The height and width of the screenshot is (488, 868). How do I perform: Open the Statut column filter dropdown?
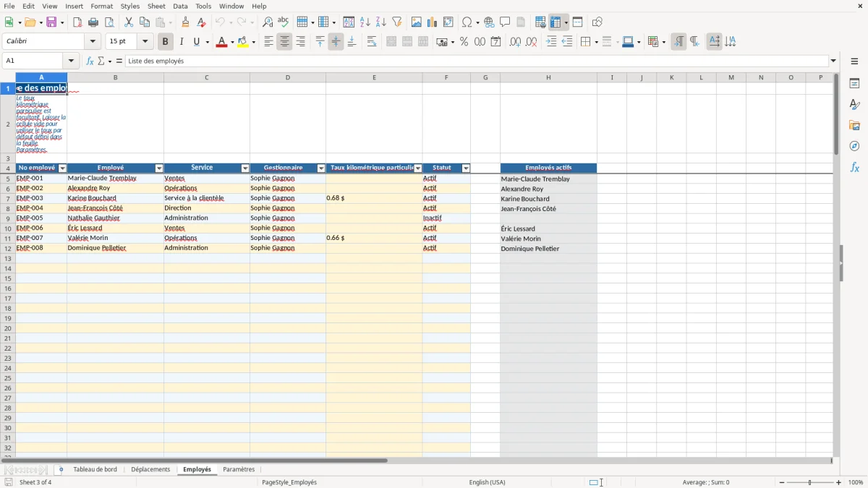[466, 168]
